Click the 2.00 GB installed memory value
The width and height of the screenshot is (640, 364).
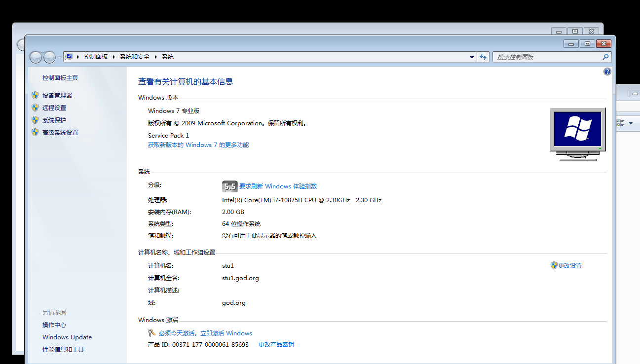[x=233, y=212]
